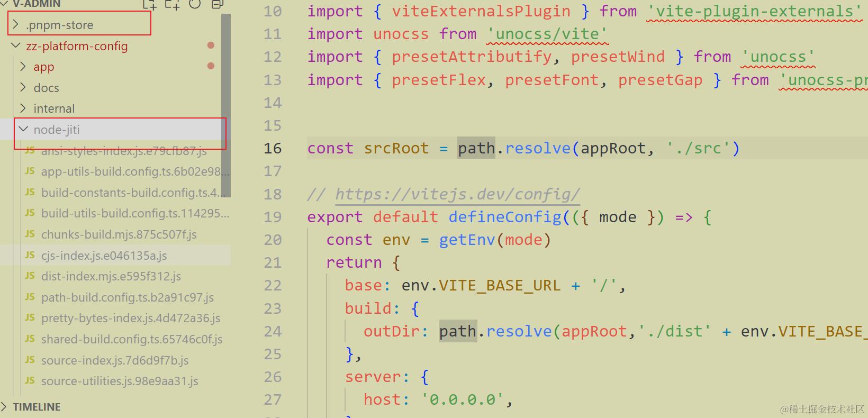Viewport: 868px width, 418px height.
Task: Expand the .pnpm-store folder chevron
Action: click(x=16, y=24)
